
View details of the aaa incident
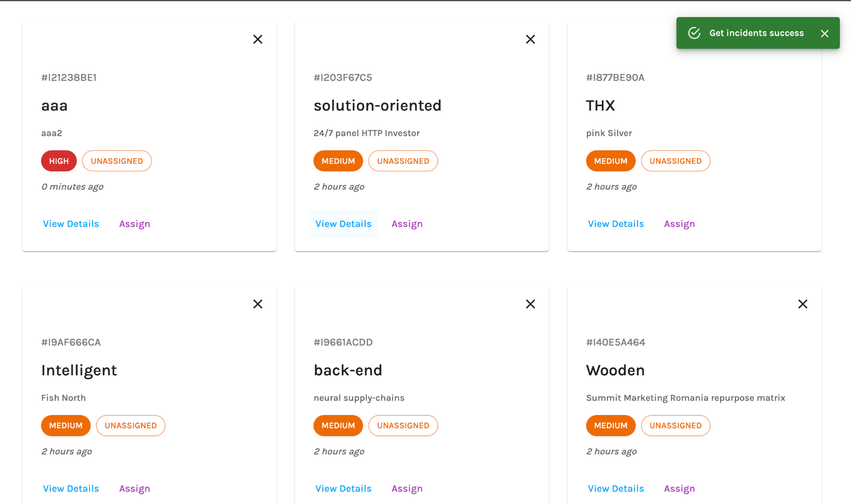point(71,224)
